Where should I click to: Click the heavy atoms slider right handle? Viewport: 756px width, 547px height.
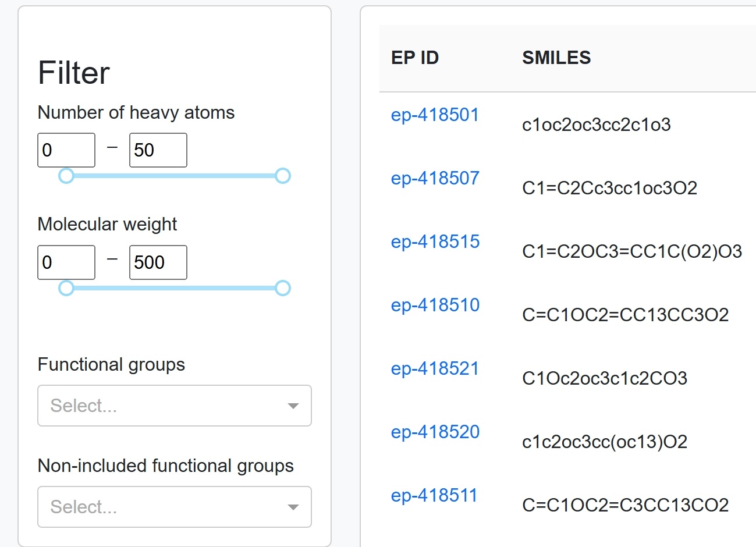(283, 176)
